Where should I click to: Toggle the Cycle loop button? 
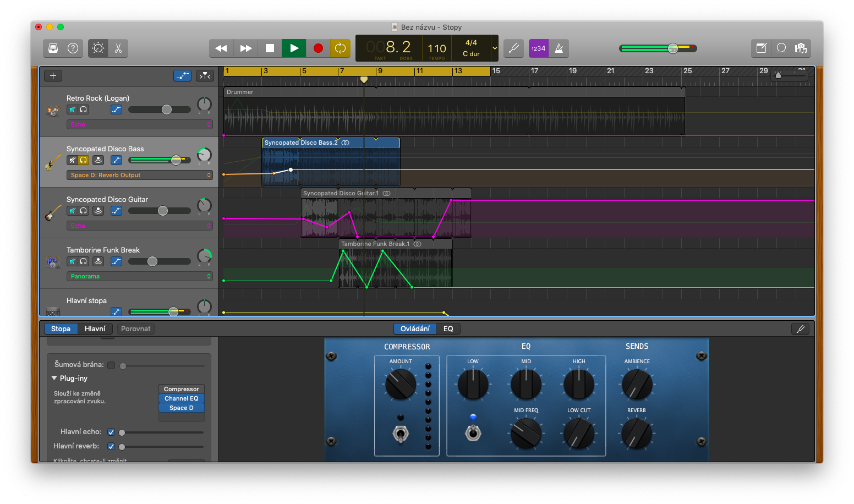[340, 48]
